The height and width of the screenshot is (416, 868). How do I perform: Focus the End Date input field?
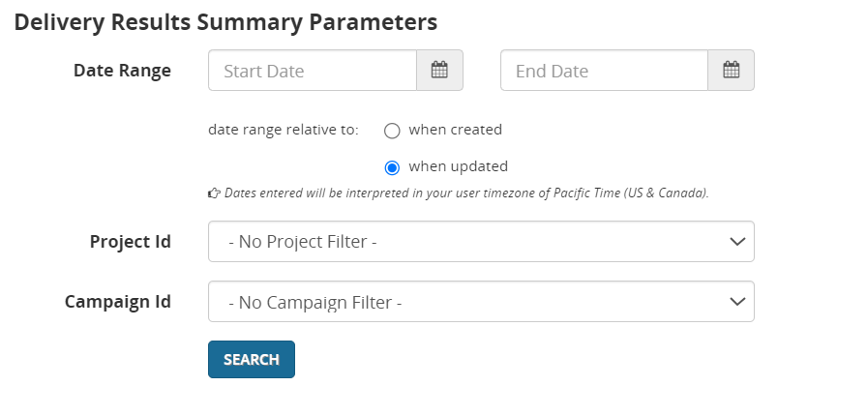pyautogui.click(x=604, y=71)
